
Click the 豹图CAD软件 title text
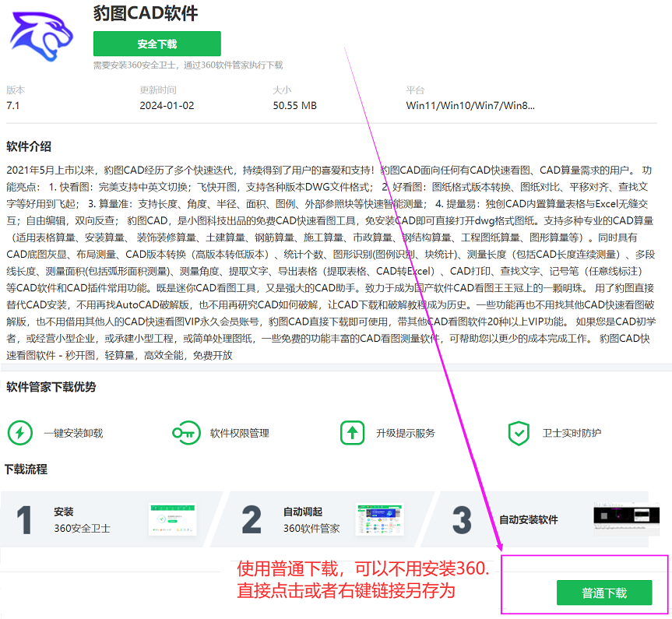tap(146, 13)
